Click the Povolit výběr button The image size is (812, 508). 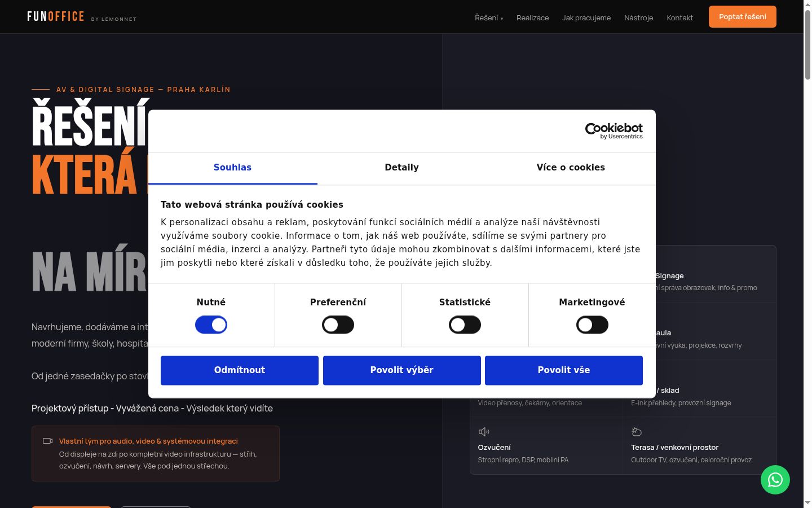pyautogui.click(x=401, y=370)
